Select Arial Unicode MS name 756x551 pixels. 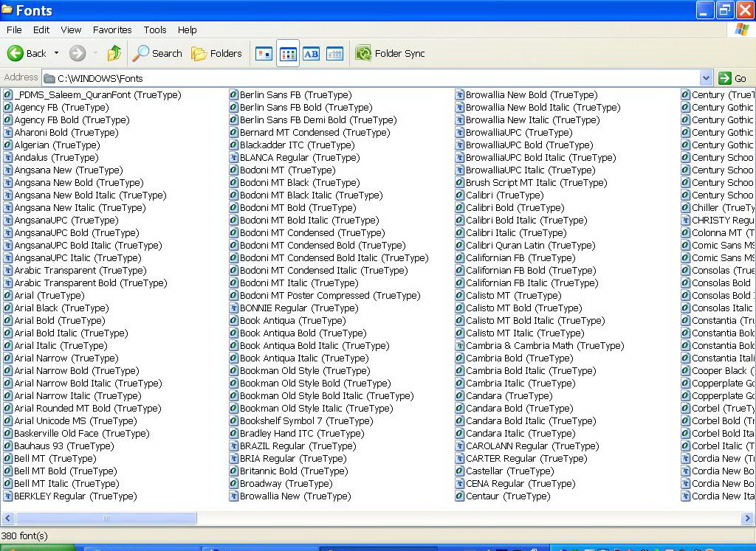(76, 420)
